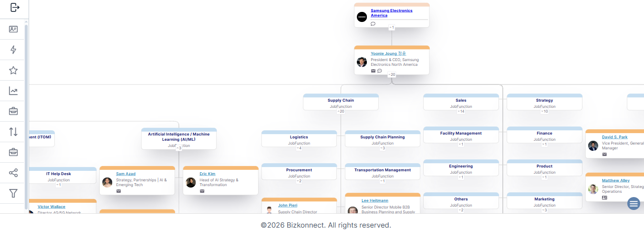Open Yoonie Joung profile link
Image resolution: width=644 pixels, height=230 pixels.
click(x=388, y=53)
